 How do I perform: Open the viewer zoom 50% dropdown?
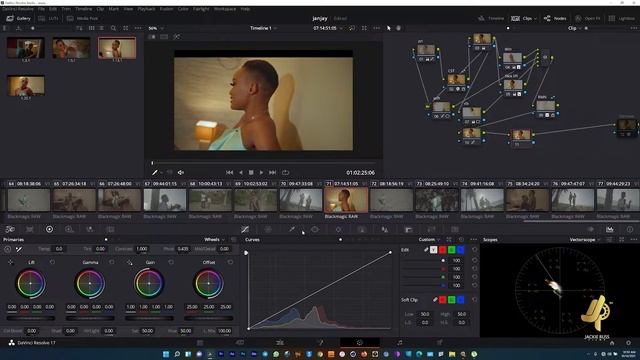156,28
